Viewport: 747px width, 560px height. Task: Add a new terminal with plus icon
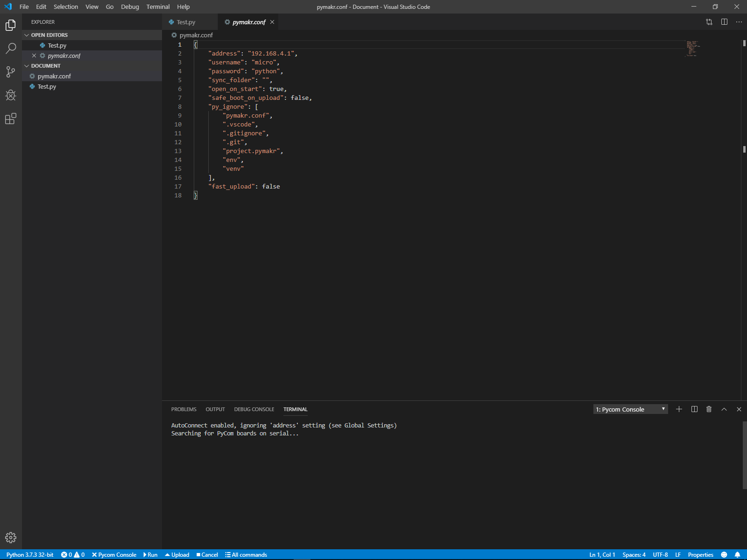[679, 409]
